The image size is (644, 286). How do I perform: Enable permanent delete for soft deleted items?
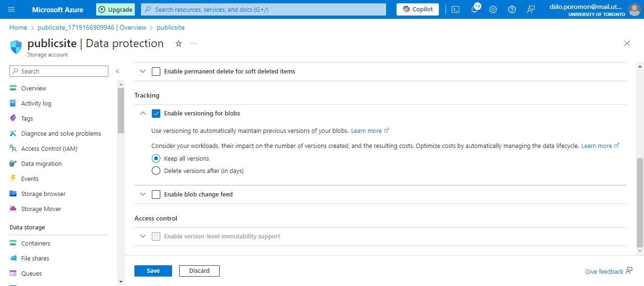coord(156,71)
